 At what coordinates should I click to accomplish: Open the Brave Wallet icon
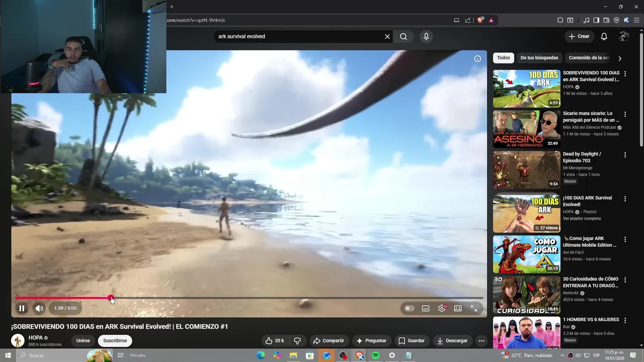[606, 20]
